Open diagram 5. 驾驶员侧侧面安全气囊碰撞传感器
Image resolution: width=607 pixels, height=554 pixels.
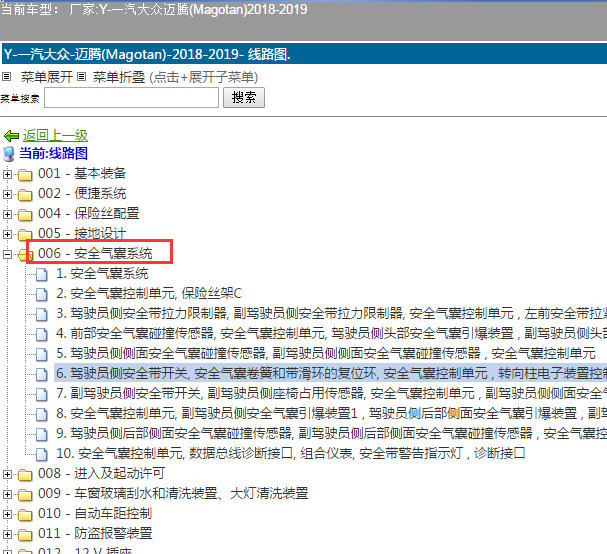coord(326,353)
